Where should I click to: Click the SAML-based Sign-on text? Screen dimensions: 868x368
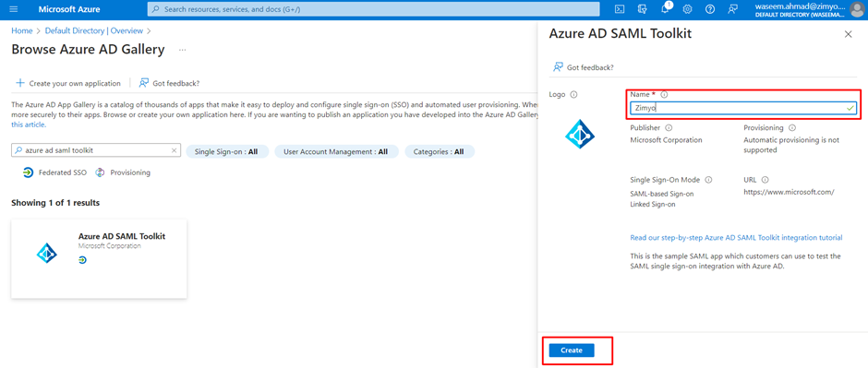[661, 194]
